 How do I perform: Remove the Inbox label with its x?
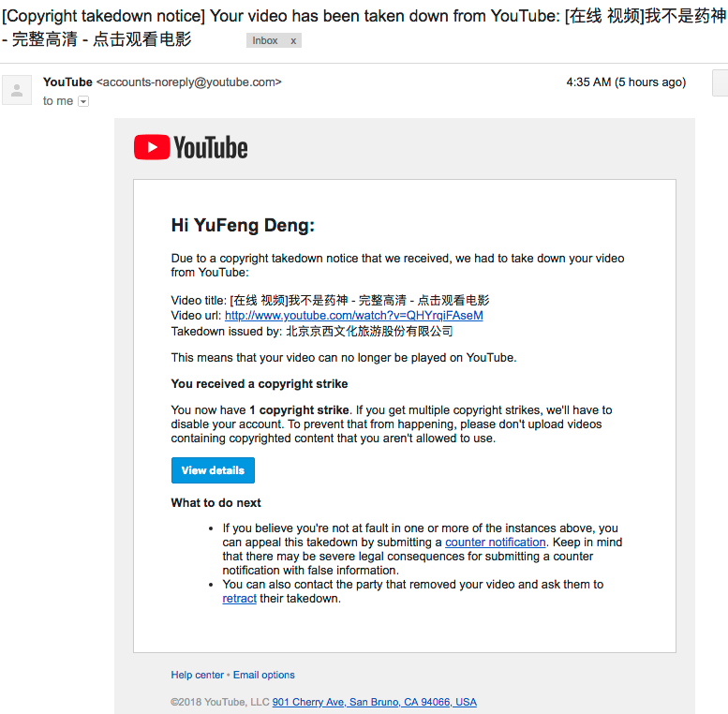point(293,41)
